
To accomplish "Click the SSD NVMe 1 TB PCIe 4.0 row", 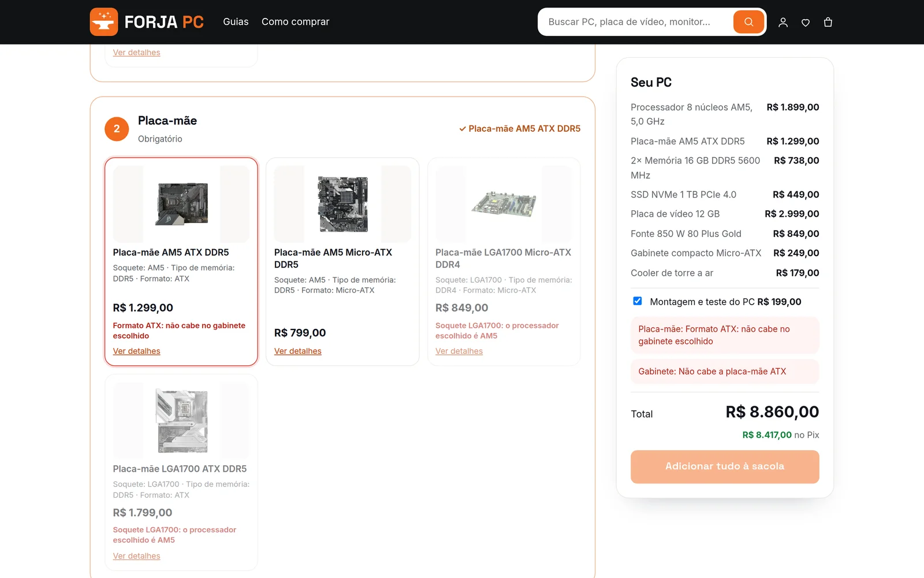I will click(725, 195).
